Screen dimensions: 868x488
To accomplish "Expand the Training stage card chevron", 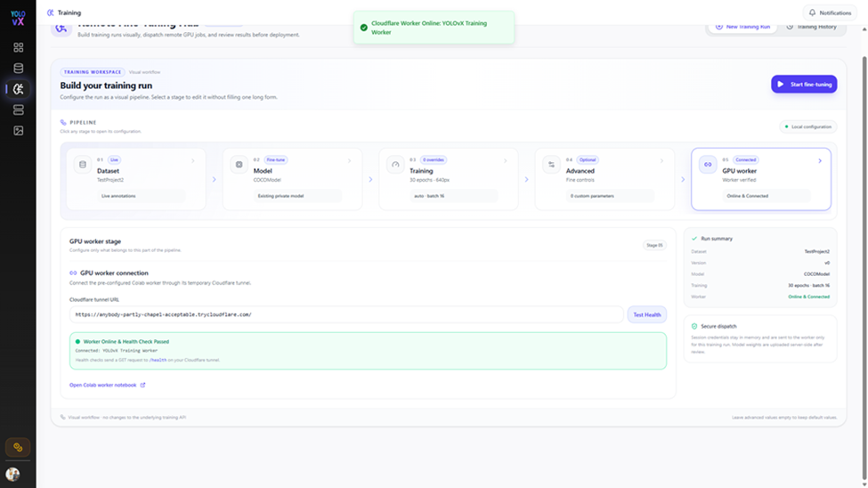I will (506, 161).
